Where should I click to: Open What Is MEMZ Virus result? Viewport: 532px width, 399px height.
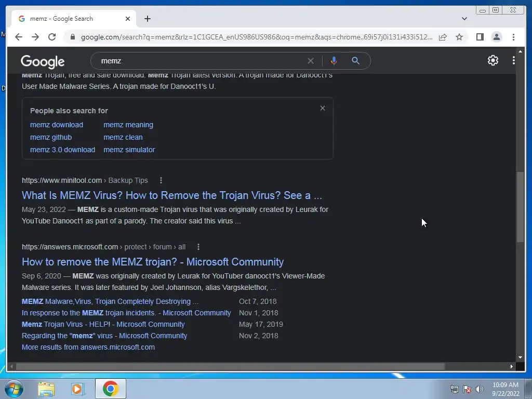coord(172,195)
